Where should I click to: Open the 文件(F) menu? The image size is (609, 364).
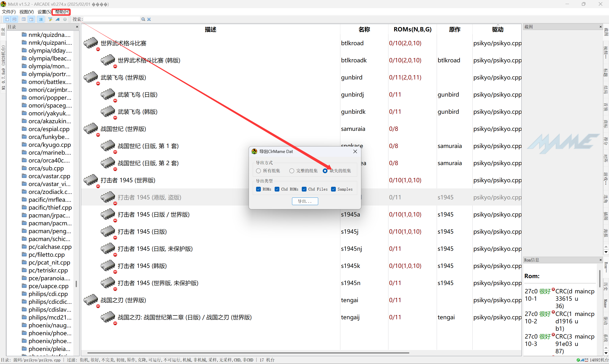pos(9,12)
